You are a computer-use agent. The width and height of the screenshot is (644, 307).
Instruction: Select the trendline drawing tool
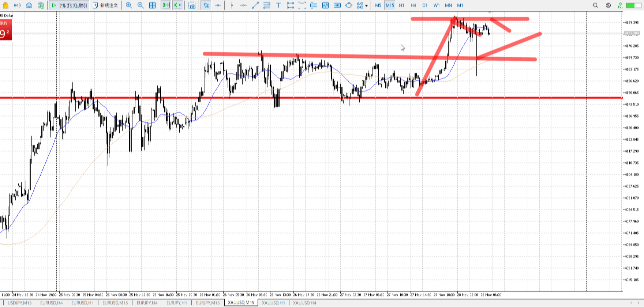pyautogui.click(x=255, y=5)
